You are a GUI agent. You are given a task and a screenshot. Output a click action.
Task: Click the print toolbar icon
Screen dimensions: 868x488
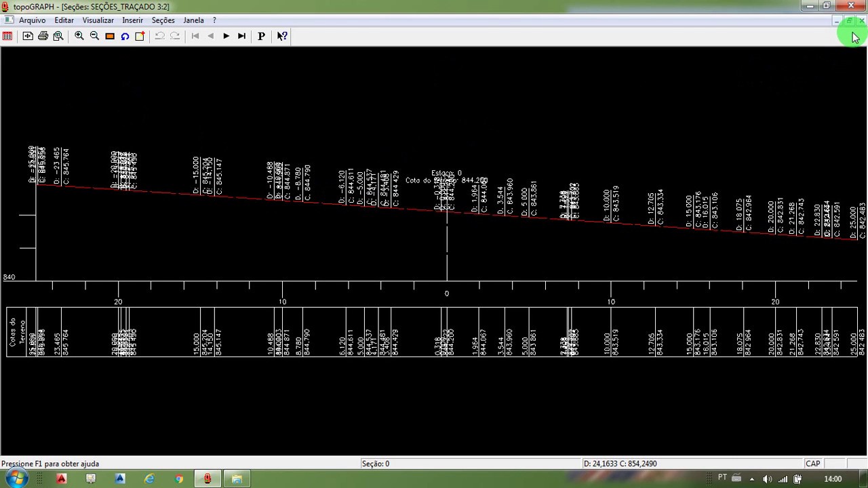click(43, 36)
